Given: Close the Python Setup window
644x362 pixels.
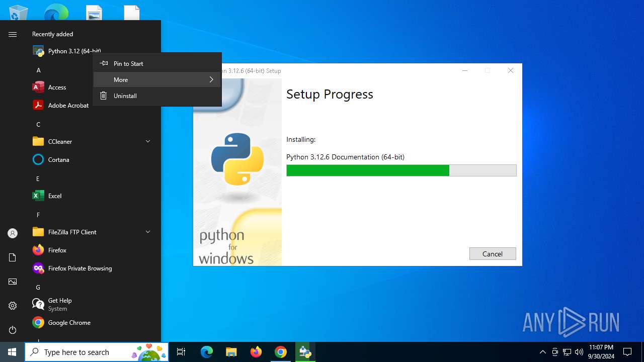Looking at the screenshot, I should [x=511, y=71].
